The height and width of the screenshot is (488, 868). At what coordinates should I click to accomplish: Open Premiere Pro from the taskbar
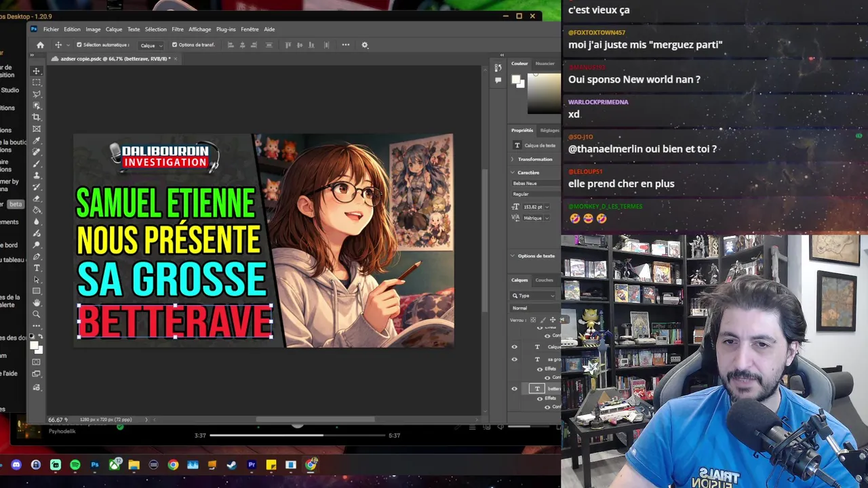(x=252, y=465)
